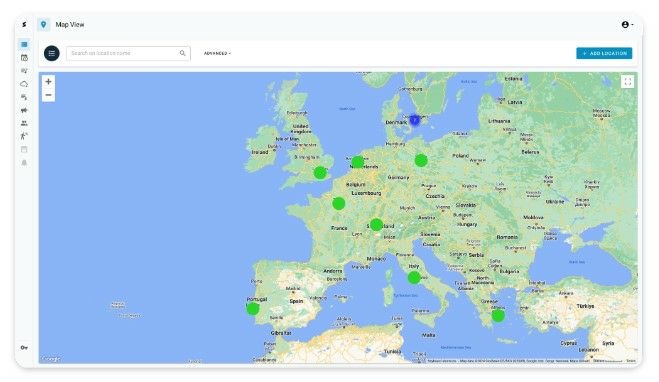The image size is (659, 382).
Task: Click the search location or name field
Action: click(x=128, y=53)
